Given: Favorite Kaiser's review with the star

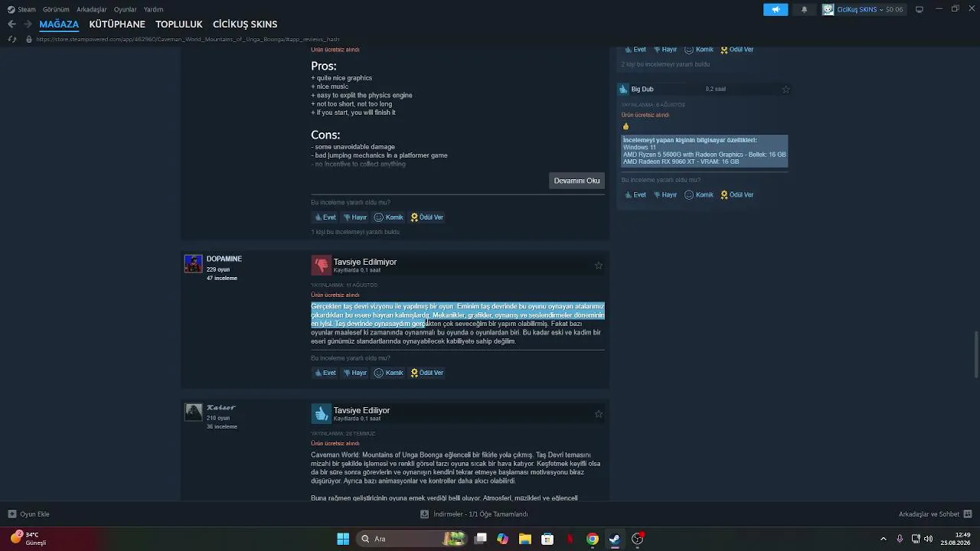Looking at the screenshot, I should [599, 414].
